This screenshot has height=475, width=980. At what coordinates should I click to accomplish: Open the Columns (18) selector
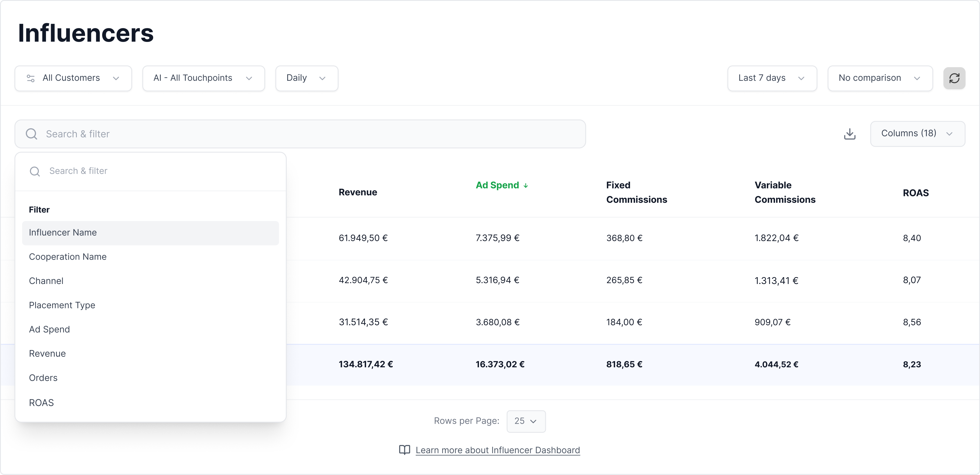917,133
